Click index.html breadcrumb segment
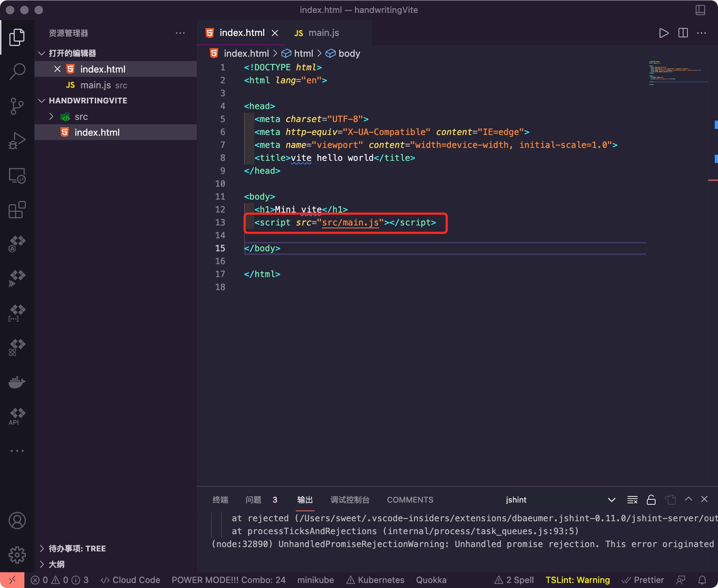 click(239, 53)
